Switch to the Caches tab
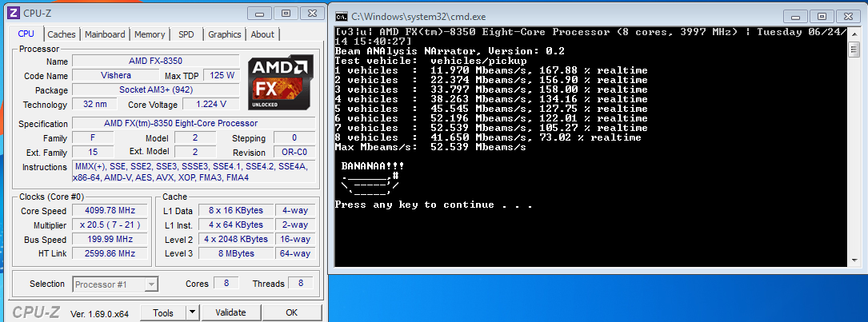This screenshot has width=868, height=322. click(62, 34)
